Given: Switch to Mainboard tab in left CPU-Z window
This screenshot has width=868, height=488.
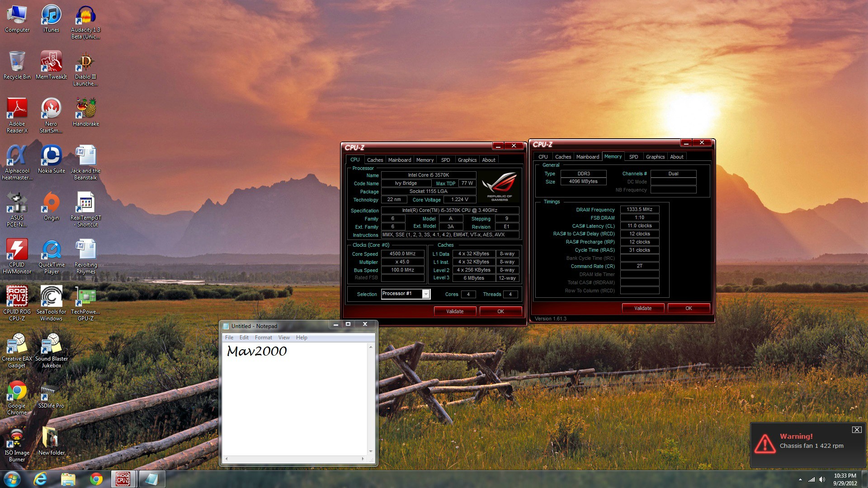Looking at the screenshot, I should click(400, 160).
